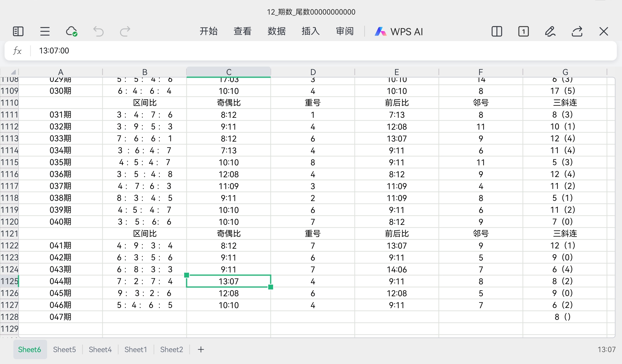Switch to split view mode icon
Screen dimensions: 622x364
(497, 32)
